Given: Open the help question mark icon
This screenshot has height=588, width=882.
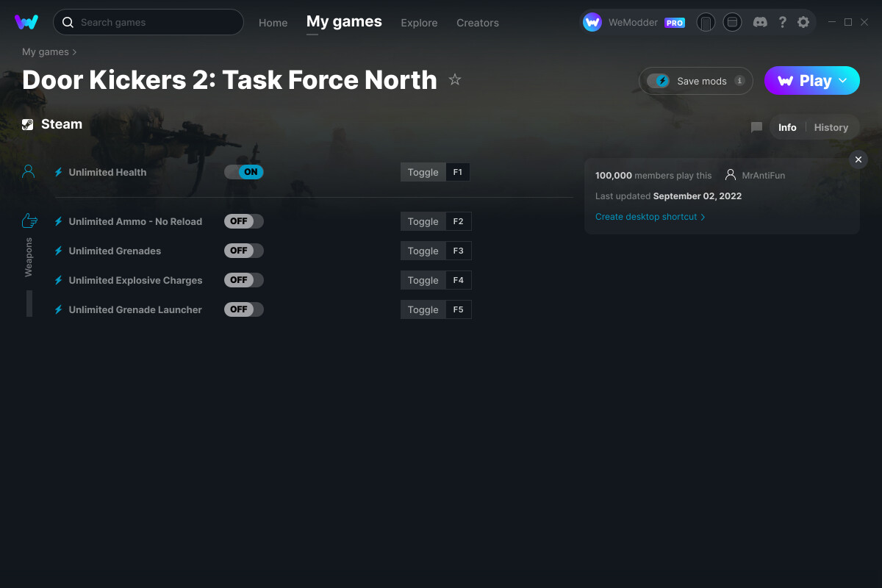Looking at the screenshot, I should [x=783, y=22].
